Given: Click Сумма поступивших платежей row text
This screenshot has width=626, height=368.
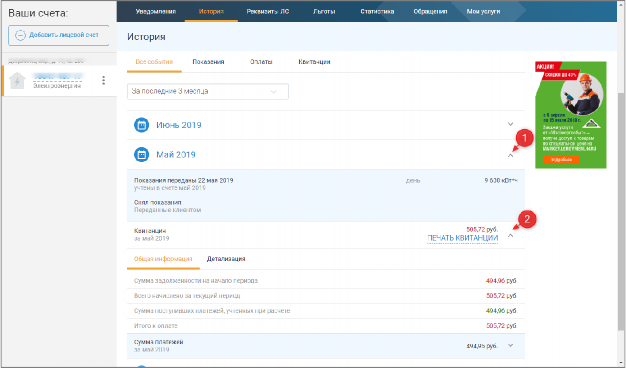Looking at the screenshot, I should pyautogui.click(x=212, y=311).
